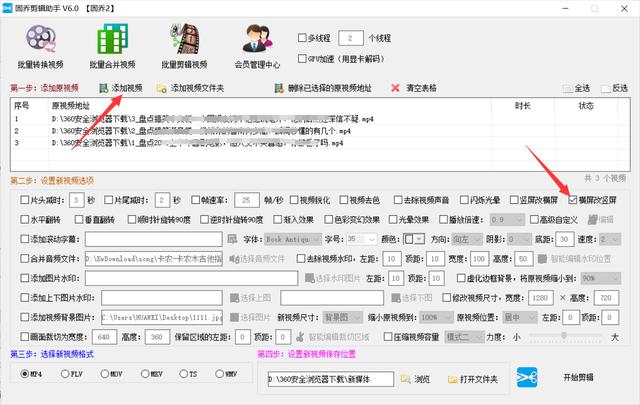Click 智能编辑裁切区域 icon
The image size is (640, 405).
coord(300,337)
